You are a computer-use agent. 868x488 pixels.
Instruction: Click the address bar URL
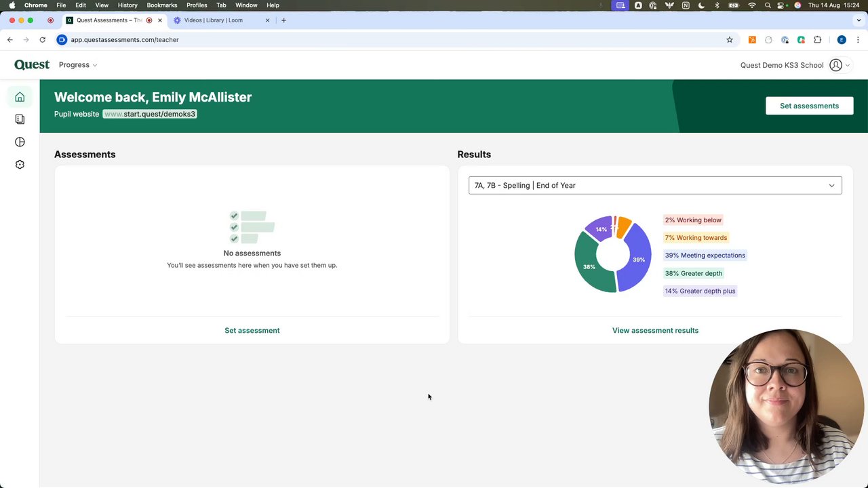(125, 40)
